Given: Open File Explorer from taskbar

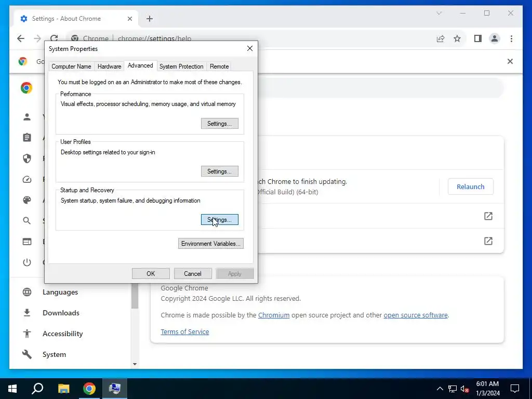Looking at the screenshot, I should [63, 389].
